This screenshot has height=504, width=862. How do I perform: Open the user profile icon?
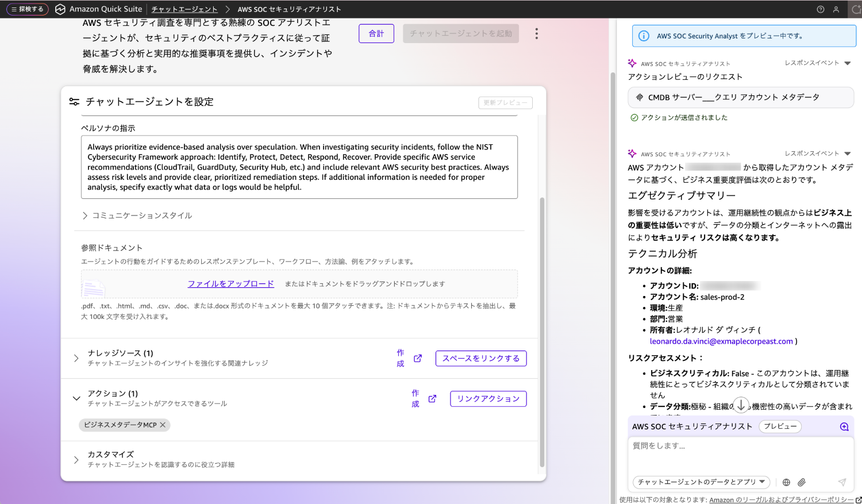[836, 9]
